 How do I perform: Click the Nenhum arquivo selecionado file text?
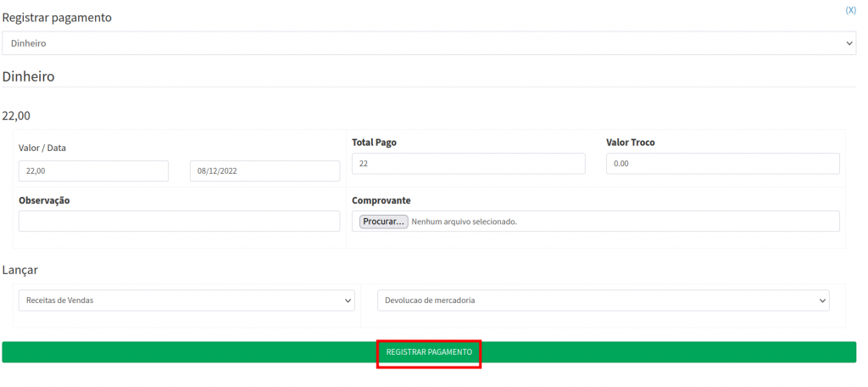click(464, 222)
